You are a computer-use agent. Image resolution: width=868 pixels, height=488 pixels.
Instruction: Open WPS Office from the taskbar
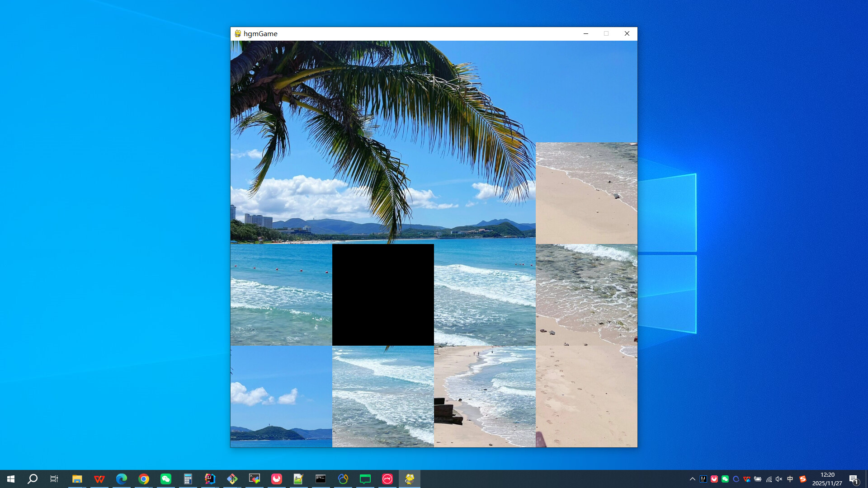tap(99, 479)
